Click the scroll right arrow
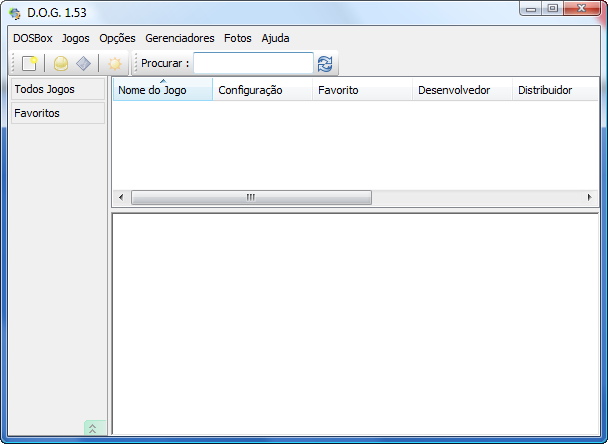Viewport: 608px width, 444px height. click(589, 197)
